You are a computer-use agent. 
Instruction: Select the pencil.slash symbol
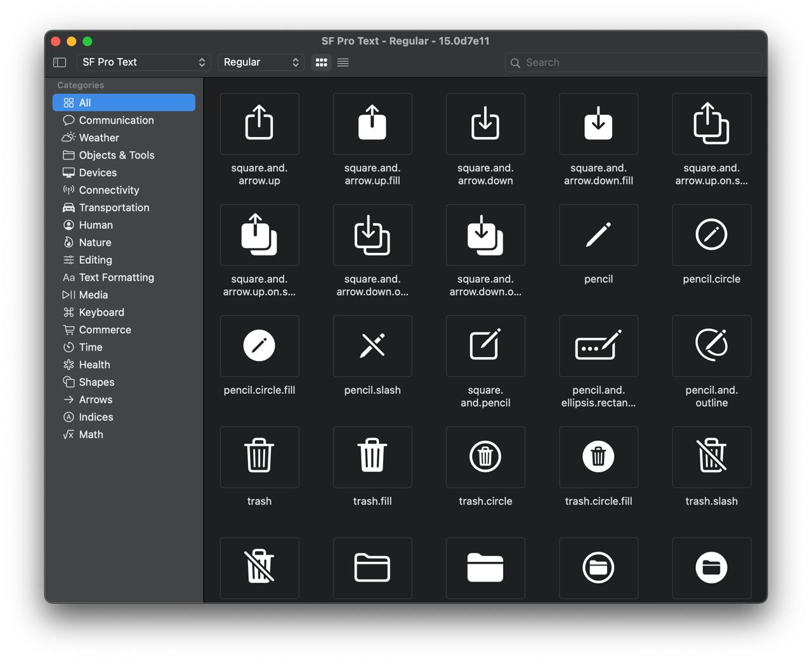point(372,346)
